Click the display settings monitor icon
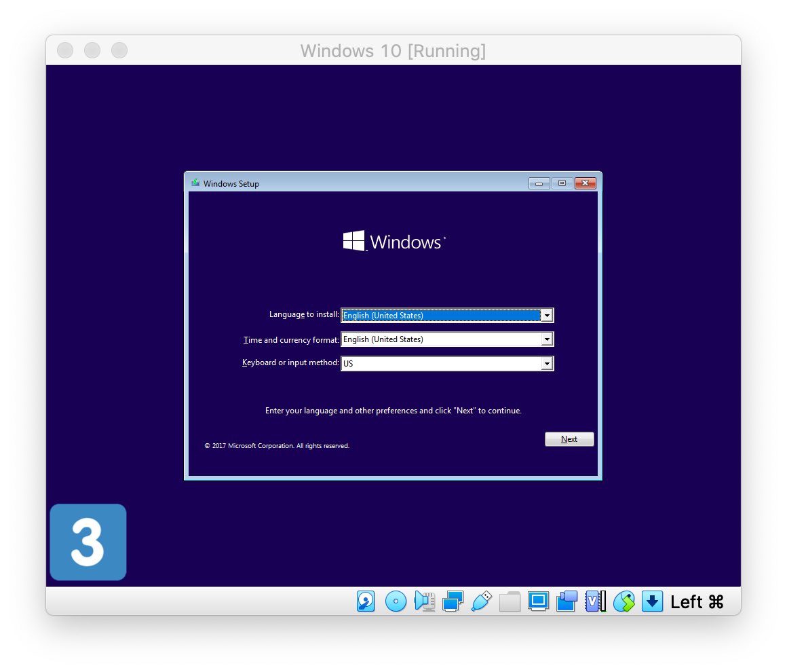787x672 pixels. [538, 601]
